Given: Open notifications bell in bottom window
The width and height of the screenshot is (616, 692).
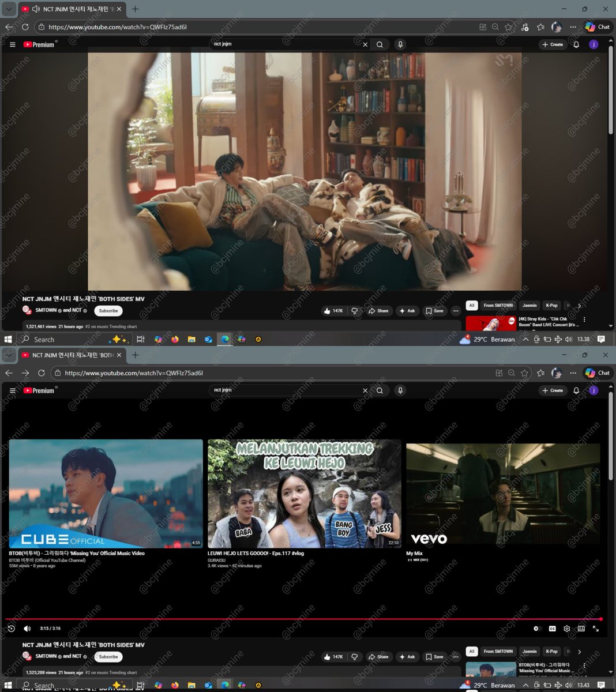Looking at the screenshot, I should 576,390.
